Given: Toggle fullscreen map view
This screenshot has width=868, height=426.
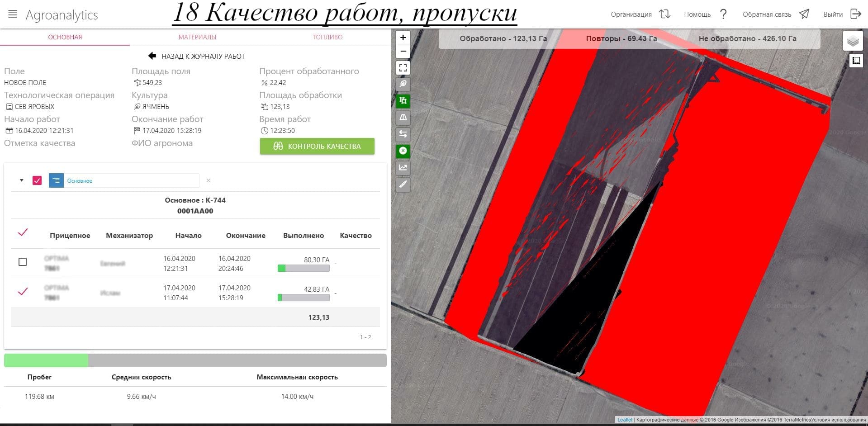Looking at the screenshot, I should [403, 68].
